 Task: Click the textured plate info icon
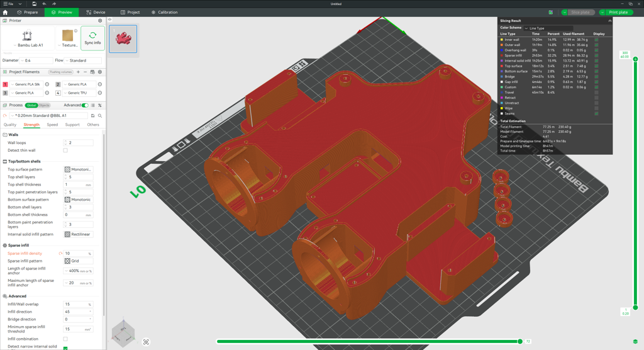75,31
